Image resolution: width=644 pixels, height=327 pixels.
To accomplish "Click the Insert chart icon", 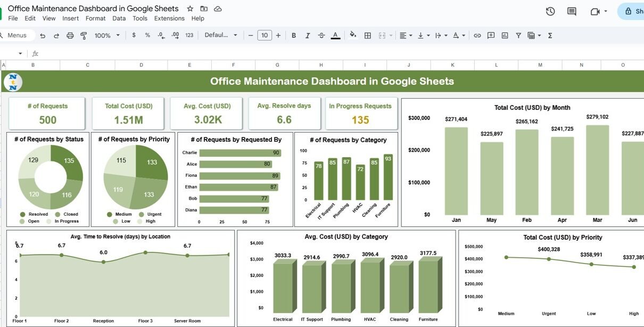I will 505,35.
